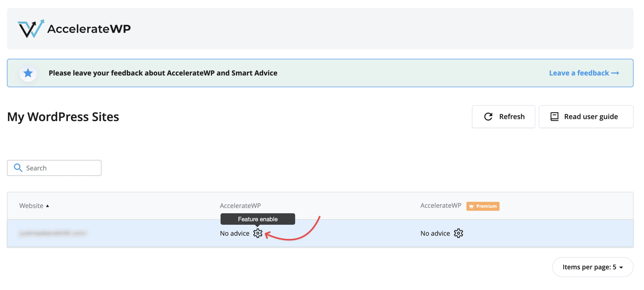This screenshot has width=644, height=290.
Task: Click the AccelerateWP column header
Action: pos(240,206)
